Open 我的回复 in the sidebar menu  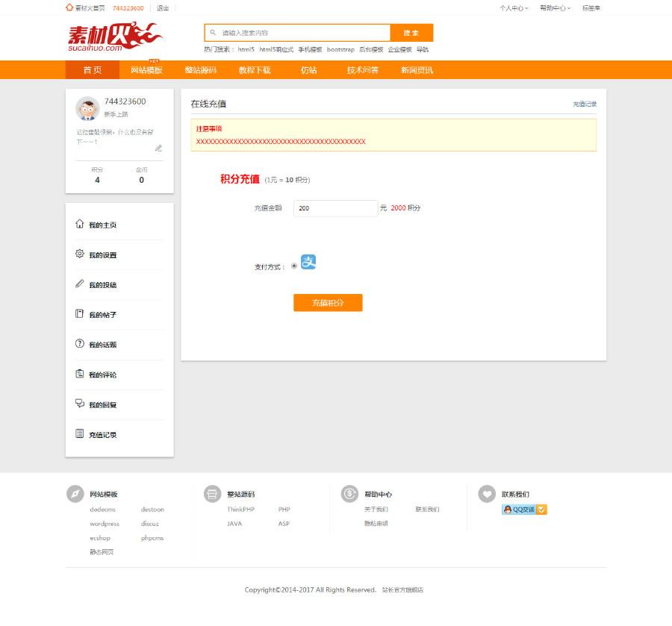102,404
